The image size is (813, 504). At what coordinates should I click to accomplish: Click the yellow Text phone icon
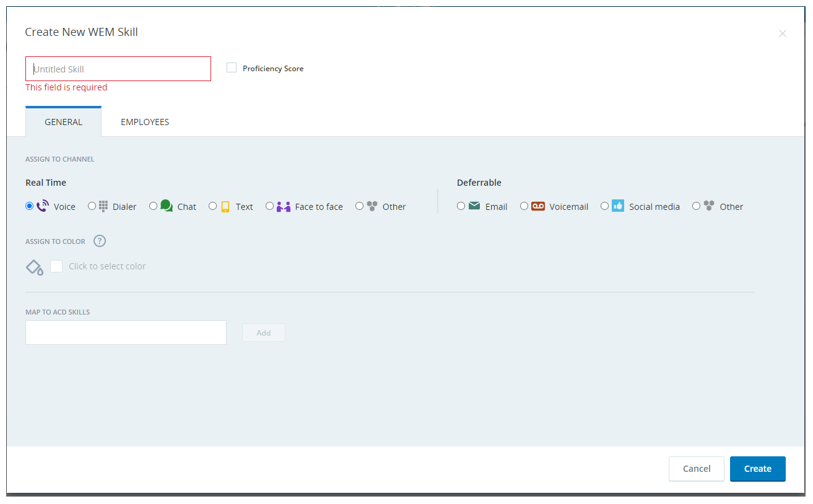[225, 207]
